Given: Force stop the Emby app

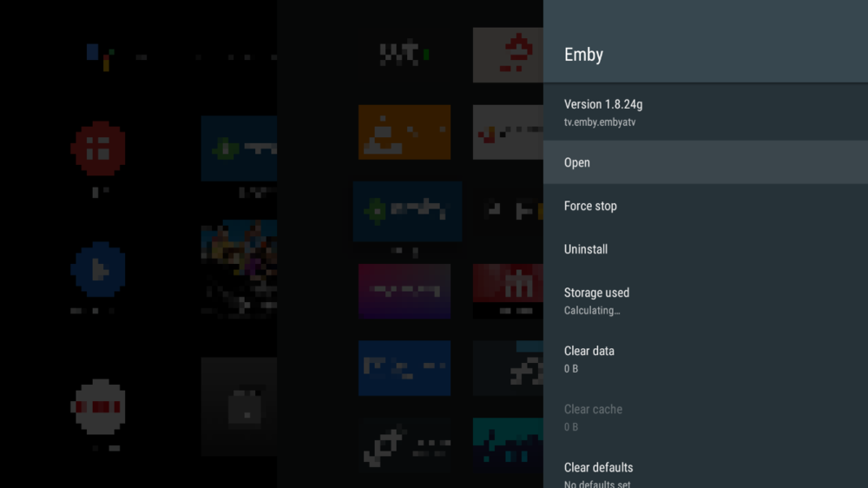Looking at the screenshot, I should [705, 206].
